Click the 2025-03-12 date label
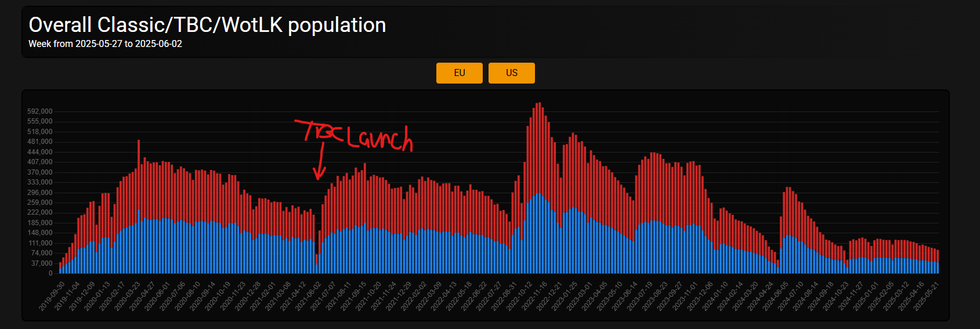 896,297
